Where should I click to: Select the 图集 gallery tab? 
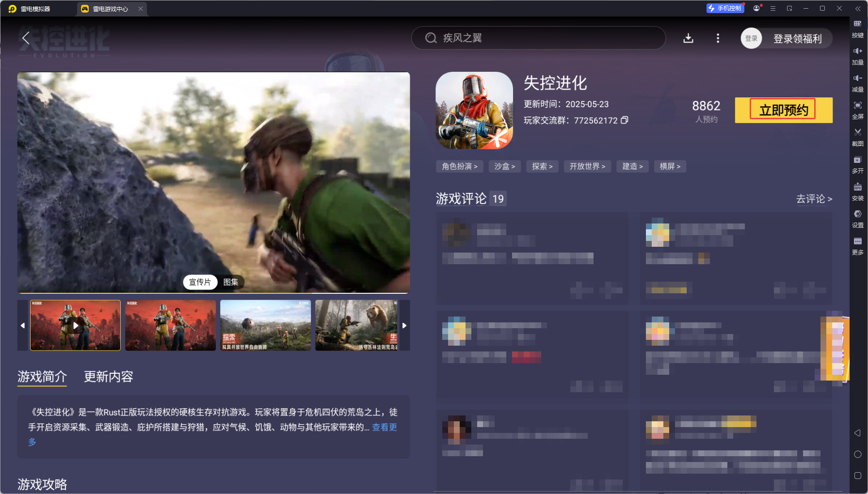(x=231, y=282)
